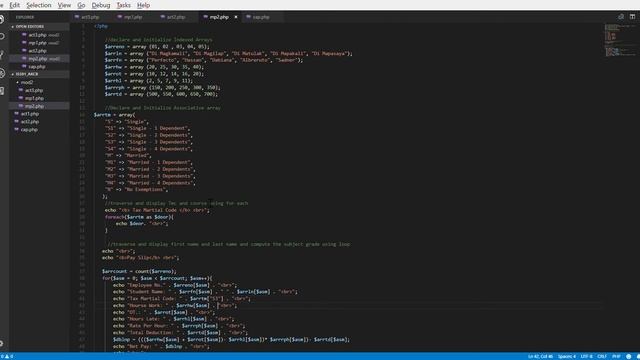The image size is (640, 360).
Task: Change file encoding via UTF-8 status
Action: click(586, 356)
